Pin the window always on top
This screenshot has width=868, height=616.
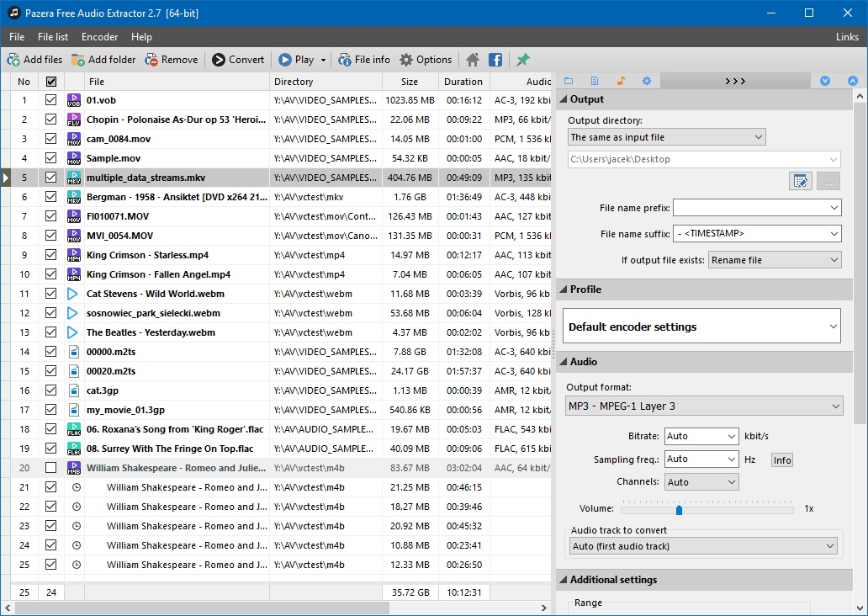(522, 60)
